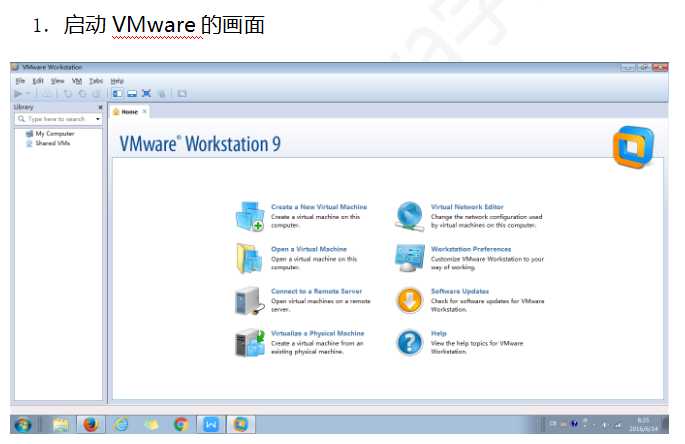
Task: Click 'Open virtual machines on a remote server.' text
Action: pyautogui.click(x=320, y=305)
